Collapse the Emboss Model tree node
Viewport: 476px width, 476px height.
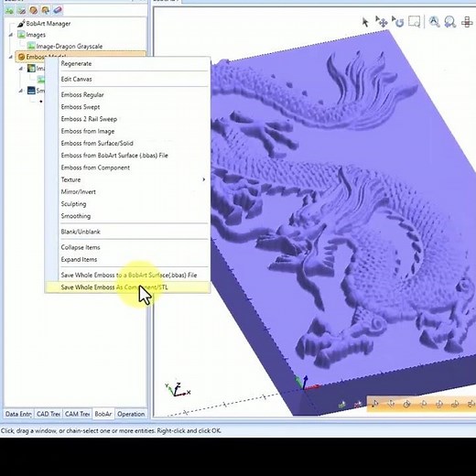[11, 57]
